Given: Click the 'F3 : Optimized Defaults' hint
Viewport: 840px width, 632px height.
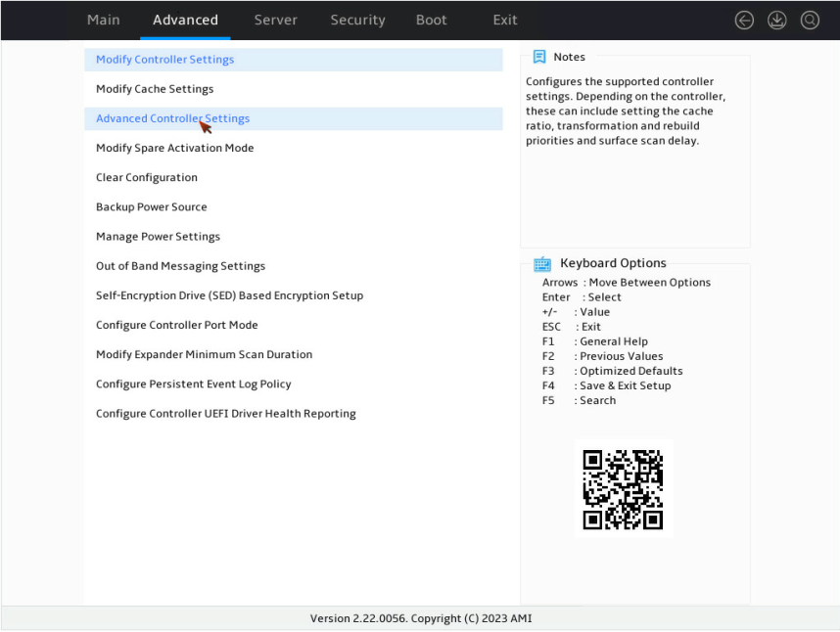Looking at the screenshot, I should (612, 371).
